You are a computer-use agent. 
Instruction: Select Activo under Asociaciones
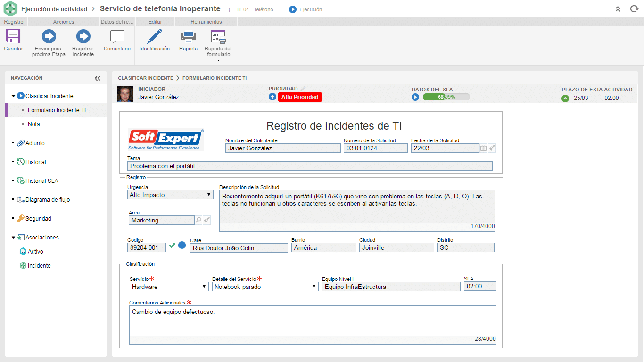(31, 252)
